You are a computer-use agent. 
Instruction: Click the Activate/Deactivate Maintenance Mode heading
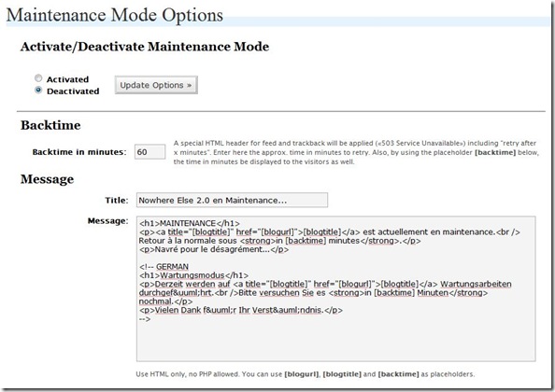click(x=145, y=47)
